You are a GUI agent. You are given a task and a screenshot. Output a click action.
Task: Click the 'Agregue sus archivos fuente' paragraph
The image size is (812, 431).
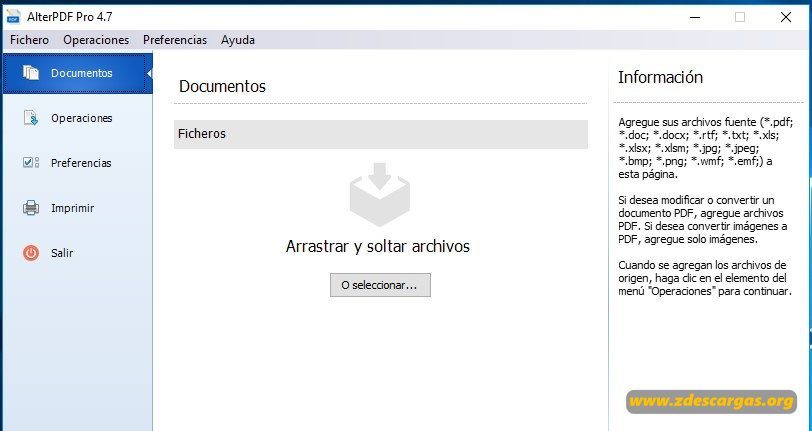(x=706, y=148)
